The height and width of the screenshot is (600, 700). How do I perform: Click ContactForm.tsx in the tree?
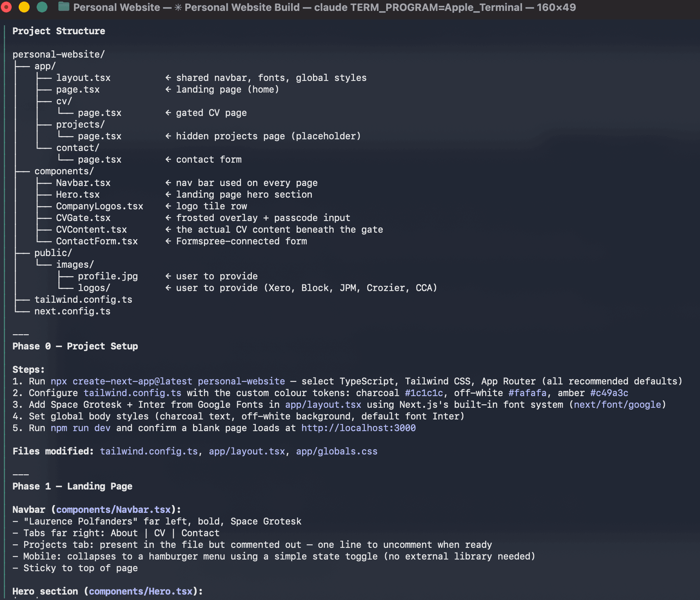[x=97, y=241]
